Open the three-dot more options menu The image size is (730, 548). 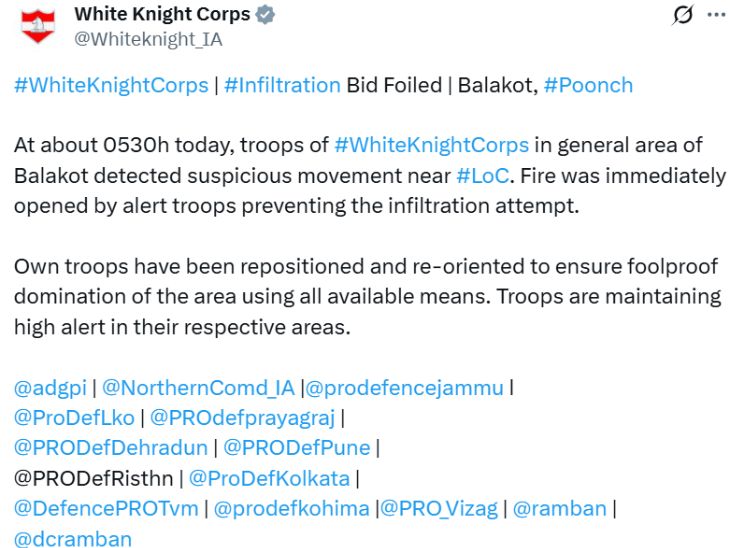(716, 15)
